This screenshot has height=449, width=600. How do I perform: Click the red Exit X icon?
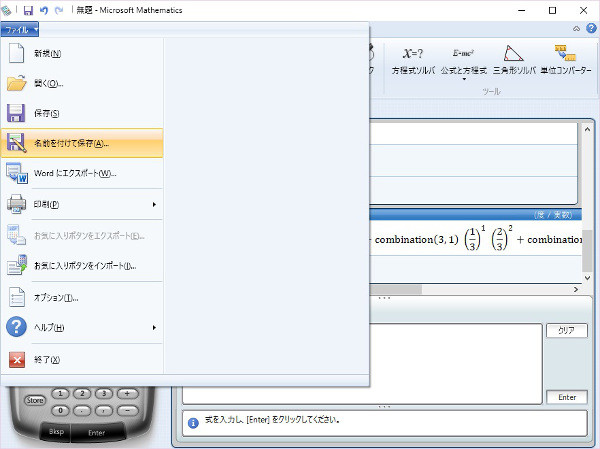click(17, 359)
